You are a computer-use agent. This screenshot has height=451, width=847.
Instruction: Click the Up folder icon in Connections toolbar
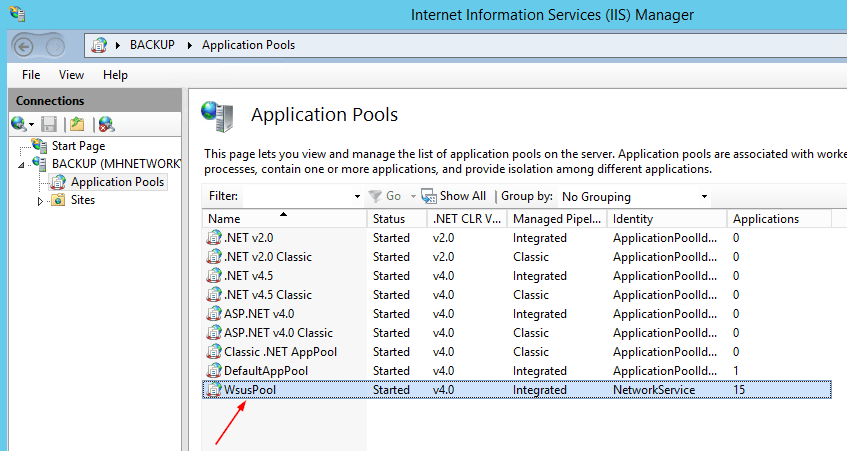(x=77, y=124)
